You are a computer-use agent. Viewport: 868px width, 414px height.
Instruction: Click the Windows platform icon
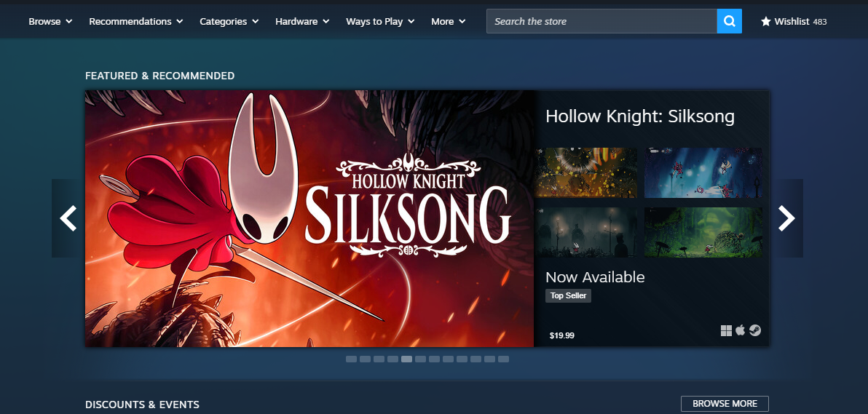click(x=726, y=331)
